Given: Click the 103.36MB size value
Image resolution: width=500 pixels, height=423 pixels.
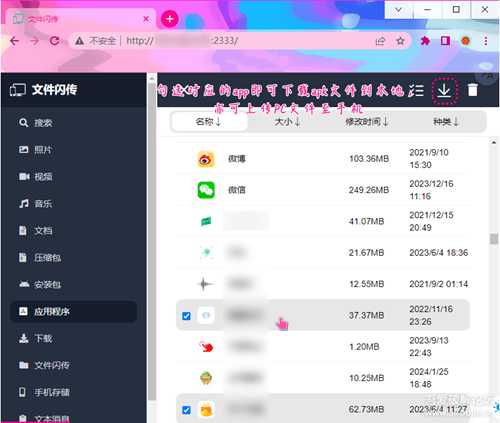Looking at the screenshot, I should coord(369,159).
